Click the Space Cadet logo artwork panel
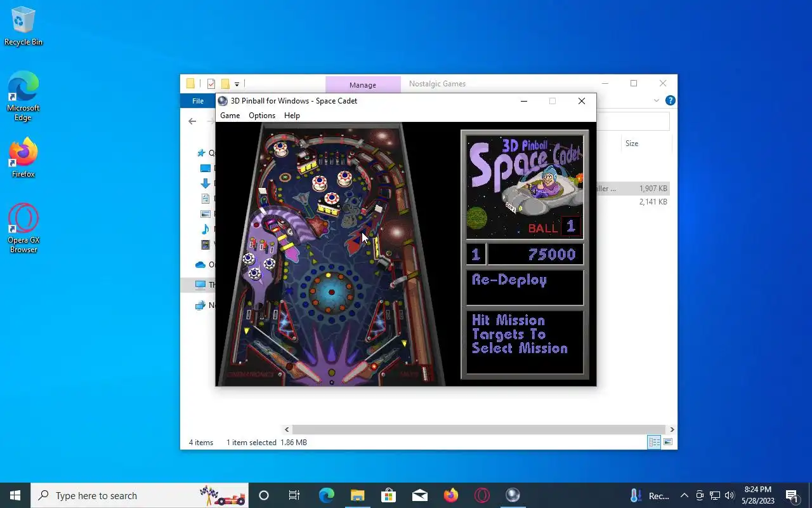 coord(525,187)
